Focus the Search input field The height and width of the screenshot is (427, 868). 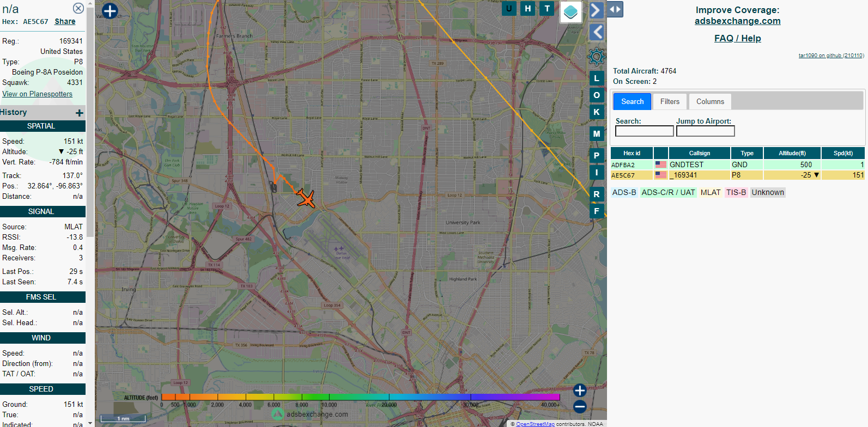click(x=645, y=131)
